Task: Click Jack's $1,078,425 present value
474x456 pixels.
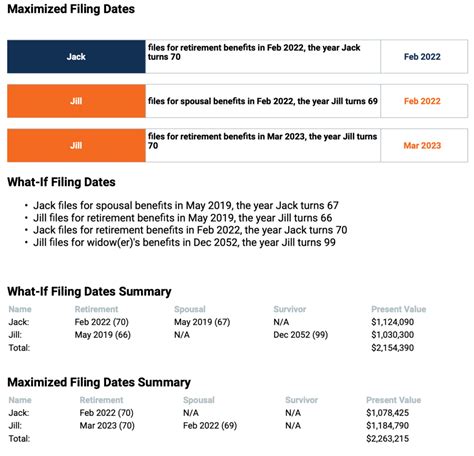Action: [388, 413]
